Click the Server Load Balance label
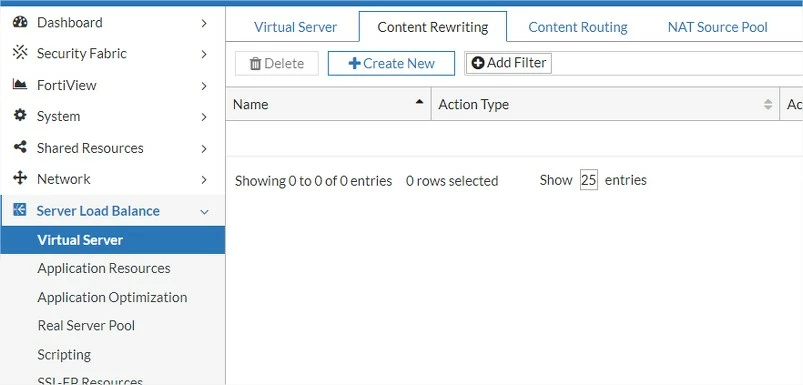803x385 pixels. [98, 211]
